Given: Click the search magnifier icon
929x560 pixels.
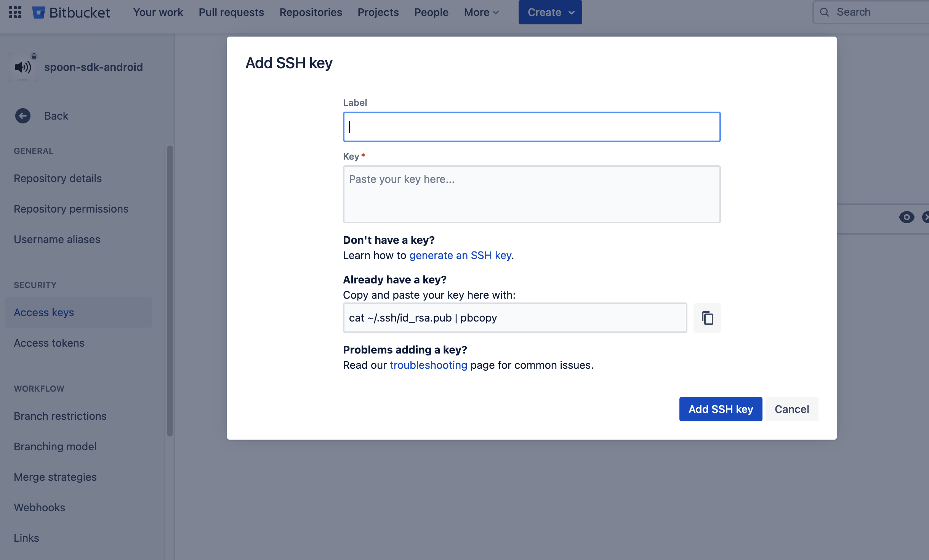Looking at the screenshot, I should click(x=825, y=12).
